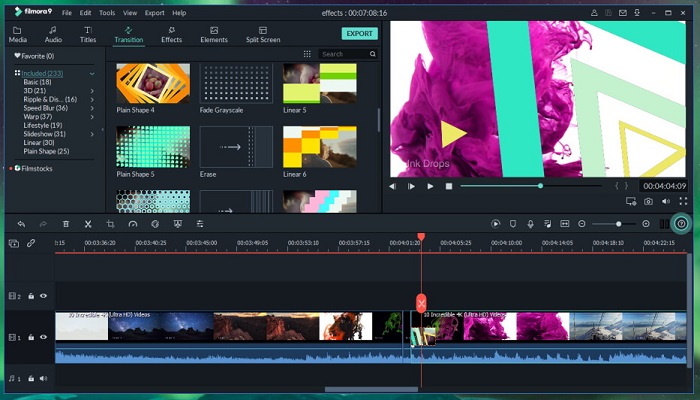Open the Tools menu
The image size is (700, 400).
(x=107, y=13)
